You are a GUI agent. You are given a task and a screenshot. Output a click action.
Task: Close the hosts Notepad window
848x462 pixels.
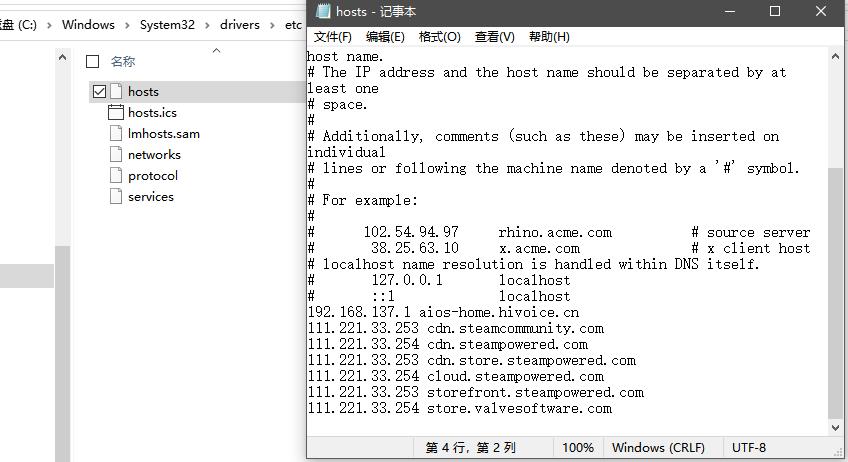(821, 11)
